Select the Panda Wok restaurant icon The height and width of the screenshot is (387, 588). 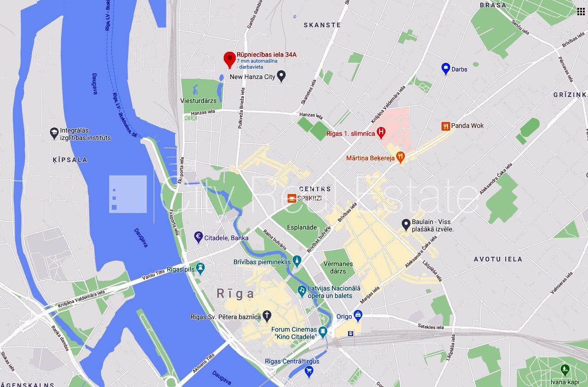tap(446, 126)
